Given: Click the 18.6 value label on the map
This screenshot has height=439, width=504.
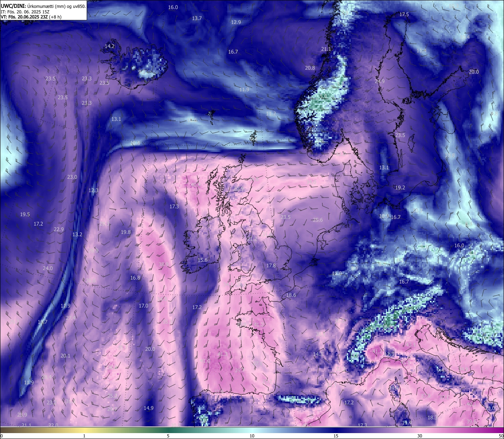Looking at the screenshot, I should tap(291, 295).
